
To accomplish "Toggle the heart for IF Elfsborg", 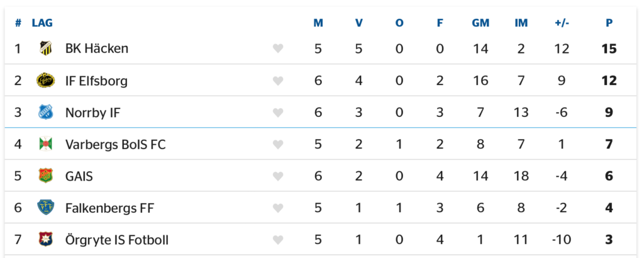I will point(278,81).
